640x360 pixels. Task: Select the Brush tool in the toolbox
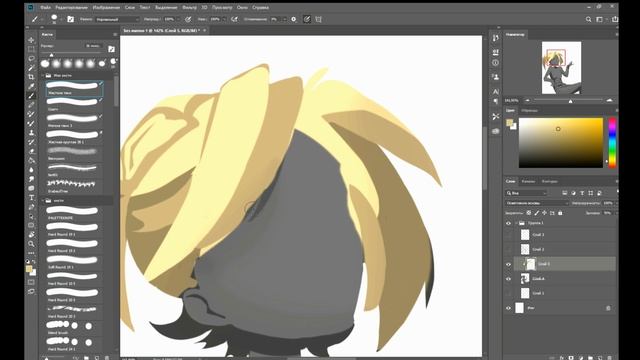click(31, 96)
